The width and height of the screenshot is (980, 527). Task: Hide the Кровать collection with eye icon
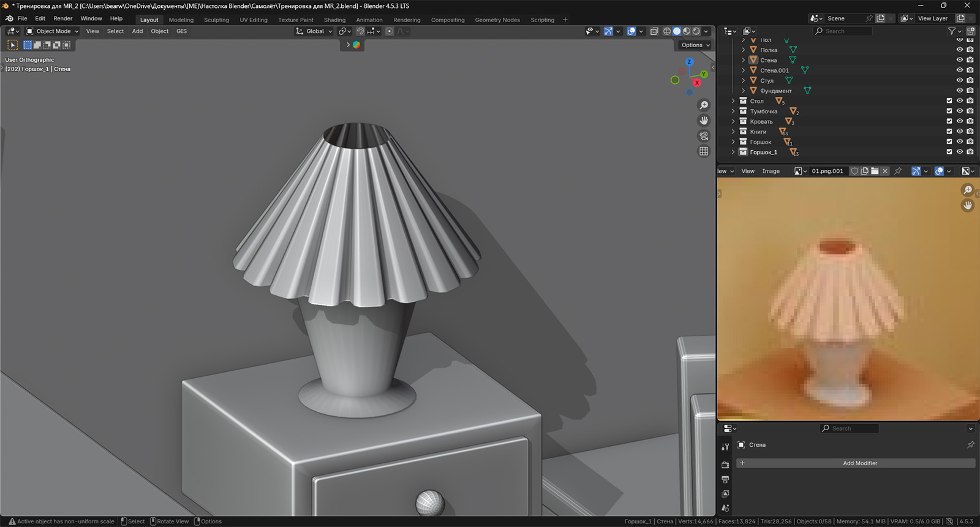click(x=960, y=121)
